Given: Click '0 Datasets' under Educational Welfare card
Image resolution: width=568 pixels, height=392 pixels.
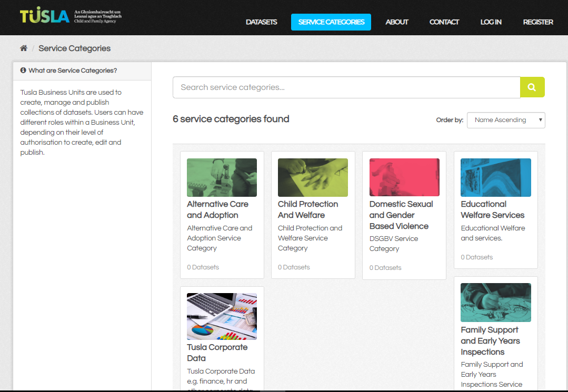Looking at the screenshot, I should [477, 257].
